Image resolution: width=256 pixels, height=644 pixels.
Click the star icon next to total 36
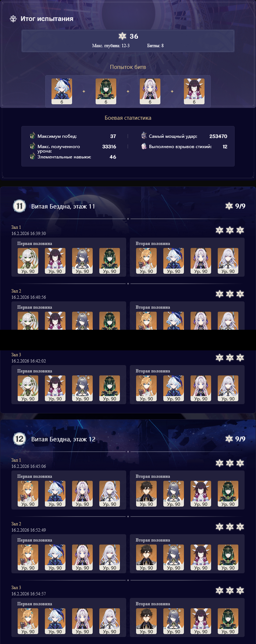pos(122,36)
